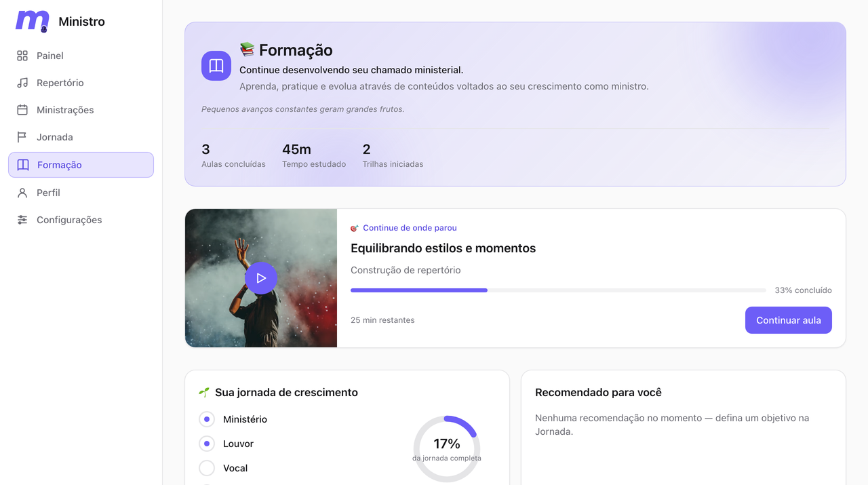868x485 pixels.
Task: Click the Perfil person icon
Action: tap(22, 193)
